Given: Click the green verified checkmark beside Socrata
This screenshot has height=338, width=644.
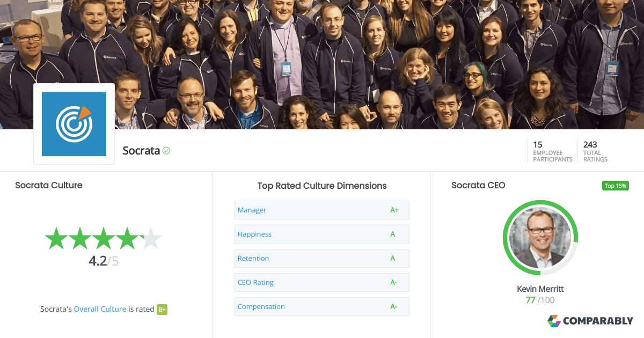Looking at the screenshot, I should pos(166,151).
